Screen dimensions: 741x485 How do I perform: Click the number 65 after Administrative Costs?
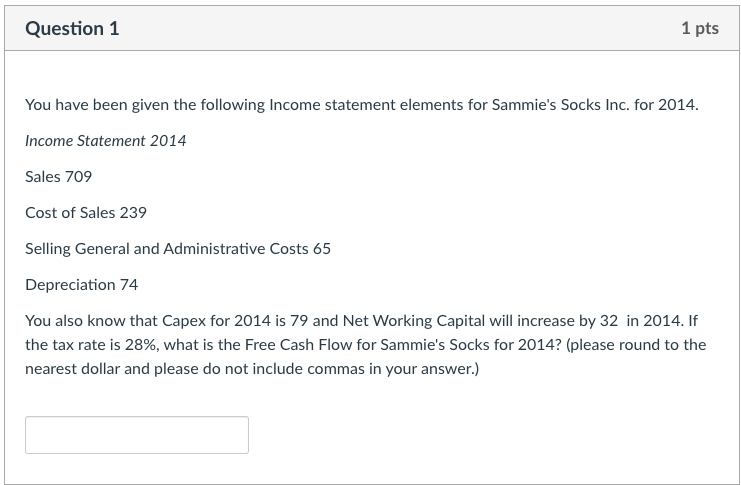click(x=322, y=249)
